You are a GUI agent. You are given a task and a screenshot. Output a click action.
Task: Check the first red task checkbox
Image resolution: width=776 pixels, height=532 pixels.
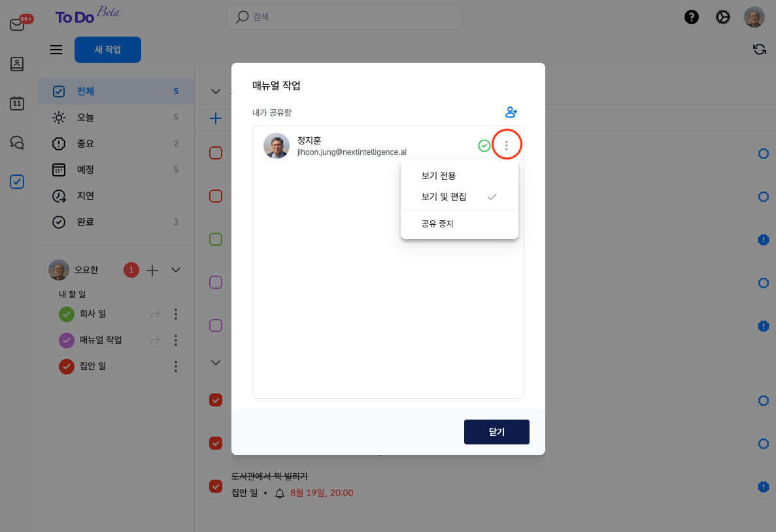point(216,154)
